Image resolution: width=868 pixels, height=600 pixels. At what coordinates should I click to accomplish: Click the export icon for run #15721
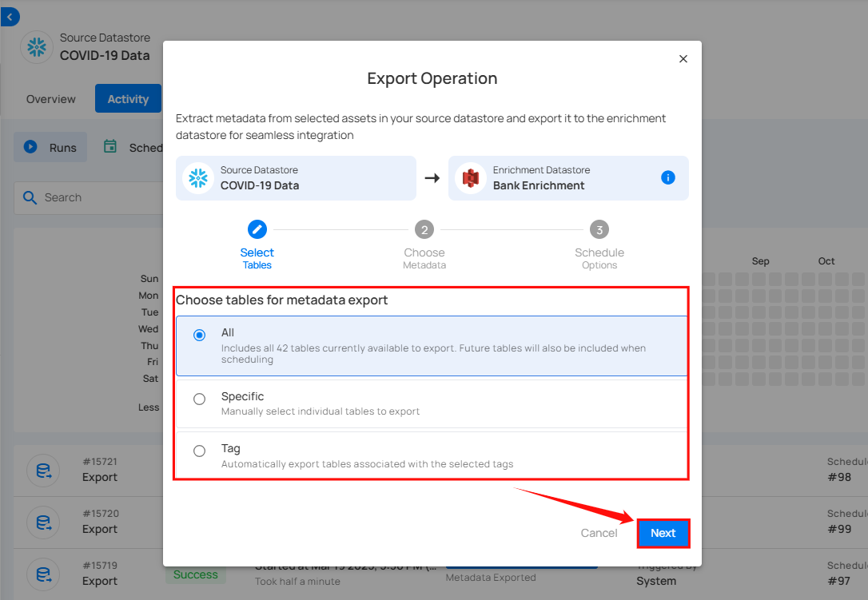[43, 471]
